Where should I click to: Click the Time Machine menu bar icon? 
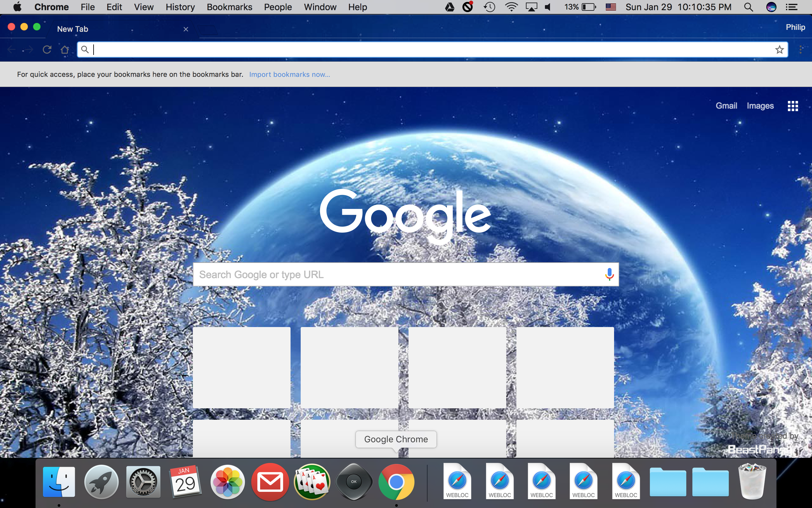tap(489, 7)
